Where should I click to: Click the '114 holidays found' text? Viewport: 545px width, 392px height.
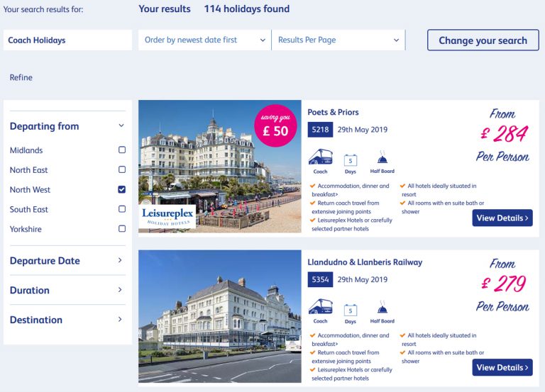tap(247, 9)
